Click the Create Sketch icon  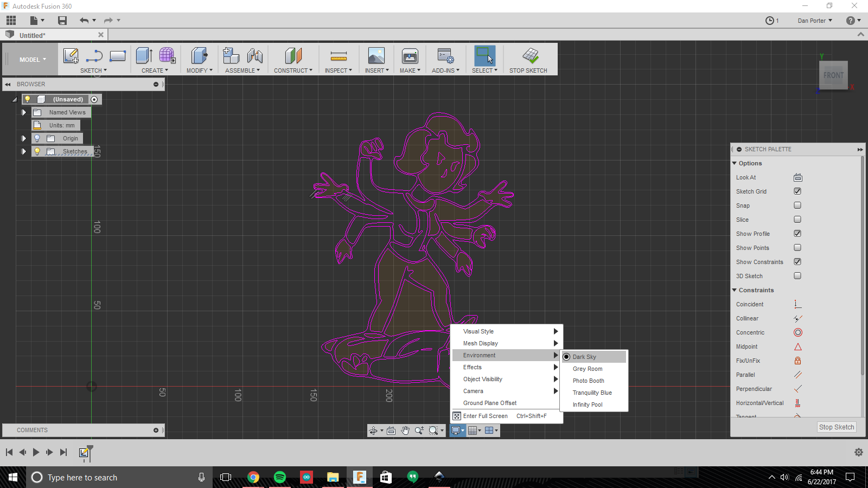(x=71, y=55)
